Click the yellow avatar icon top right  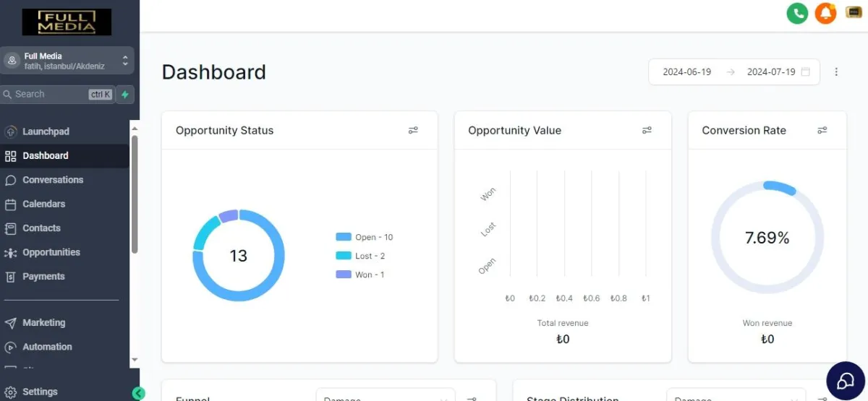pos(854,12)
